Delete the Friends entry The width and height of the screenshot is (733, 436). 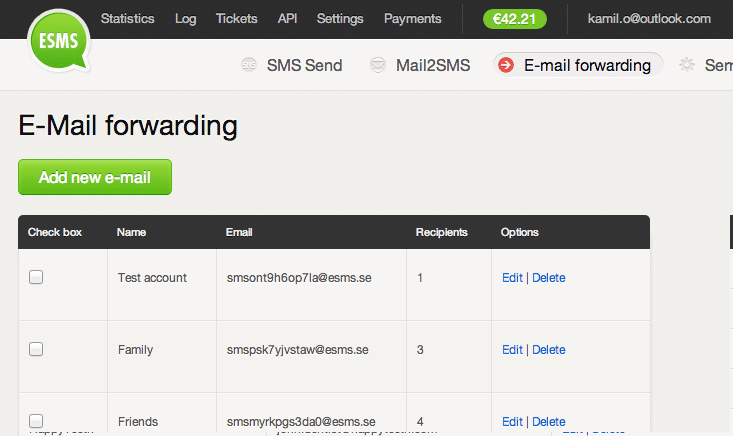(549, 422)
